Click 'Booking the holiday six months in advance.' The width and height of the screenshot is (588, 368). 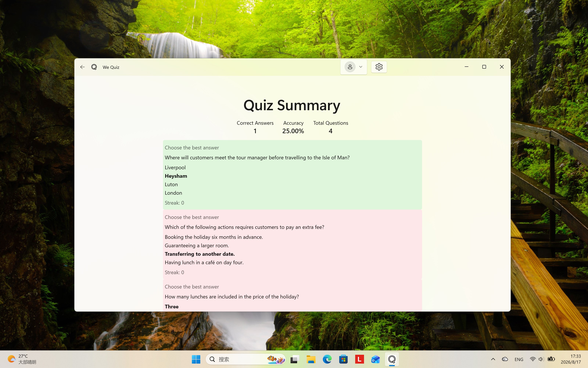pyautogui.click(x=214, y=237)
